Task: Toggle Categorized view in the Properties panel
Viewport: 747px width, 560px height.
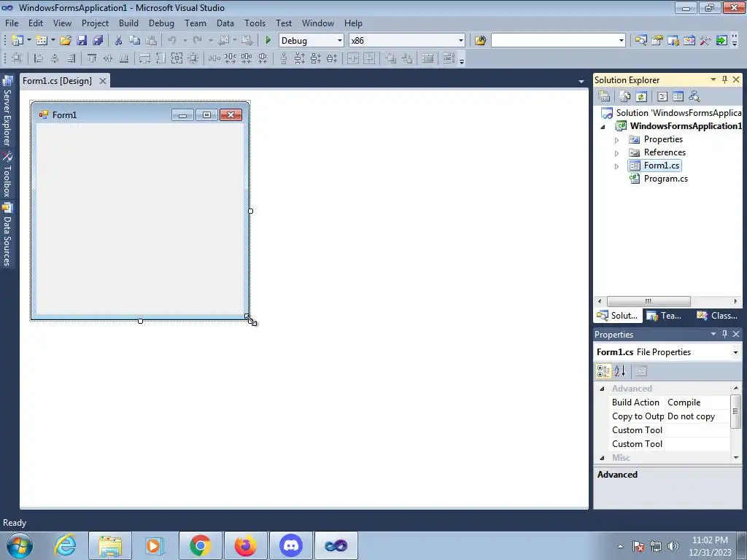Action: [603, 371]
